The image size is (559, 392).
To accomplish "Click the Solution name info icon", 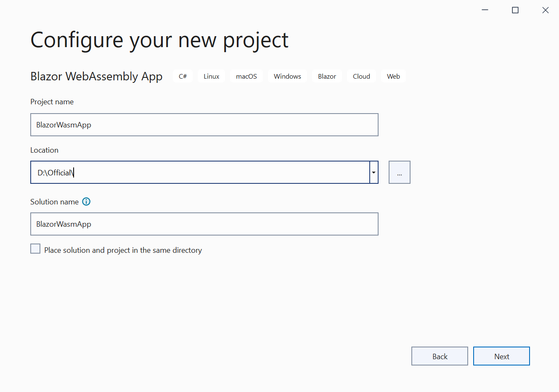I will click(x=86, y=201).
